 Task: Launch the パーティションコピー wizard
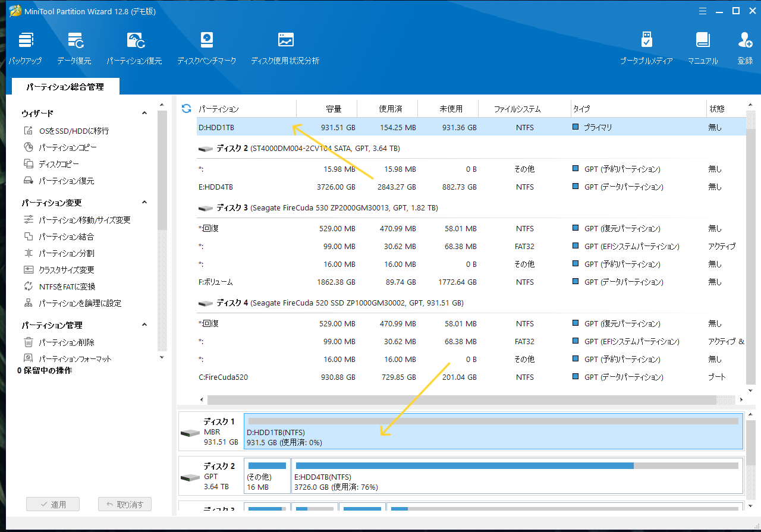(x=60, y=147)
